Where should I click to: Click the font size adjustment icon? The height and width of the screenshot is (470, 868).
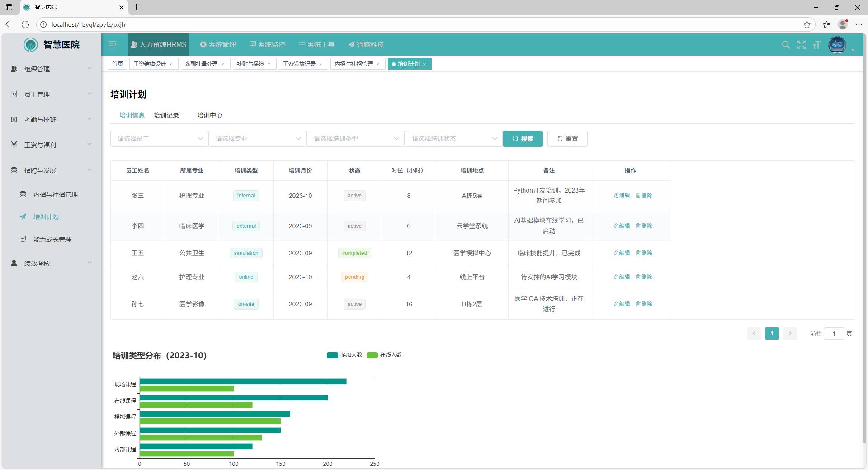(x=816, y=45)
